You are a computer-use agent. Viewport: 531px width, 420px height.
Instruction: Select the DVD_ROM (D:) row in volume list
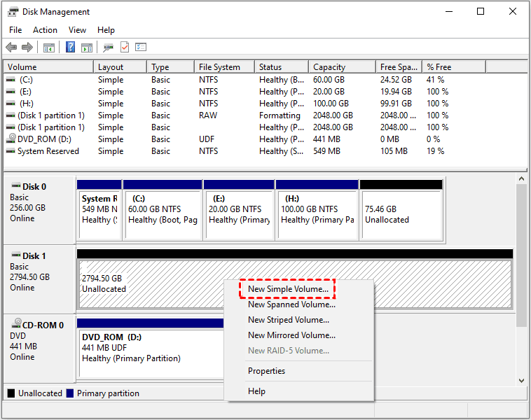pyautogui.click(x=42, y=139)
